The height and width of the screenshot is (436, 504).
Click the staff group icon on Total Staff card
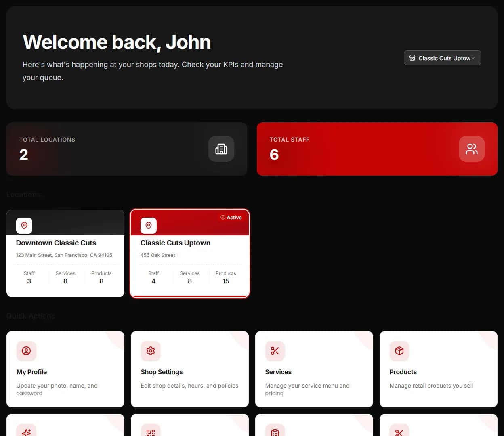472,149
